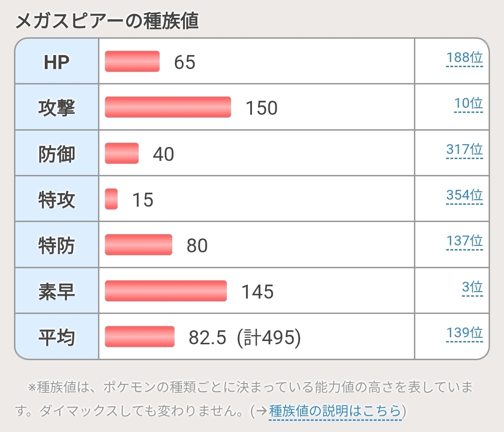Click the 平均 row header cell
The image size is (504, 432).
56,337
